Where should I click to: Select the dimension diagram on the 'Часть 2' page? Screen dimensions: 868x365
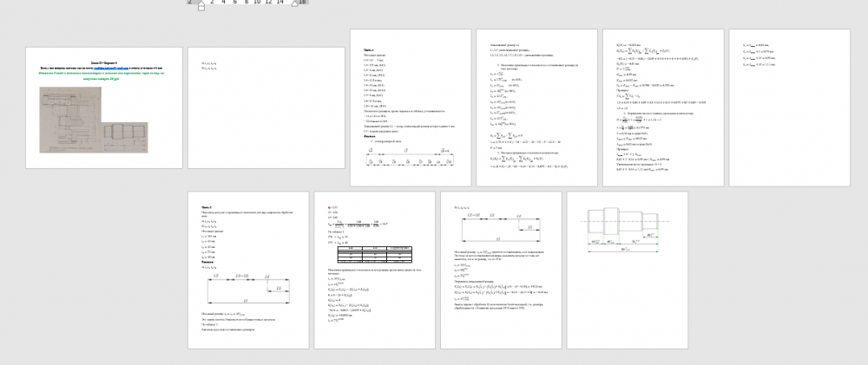(x=248, y=289)
